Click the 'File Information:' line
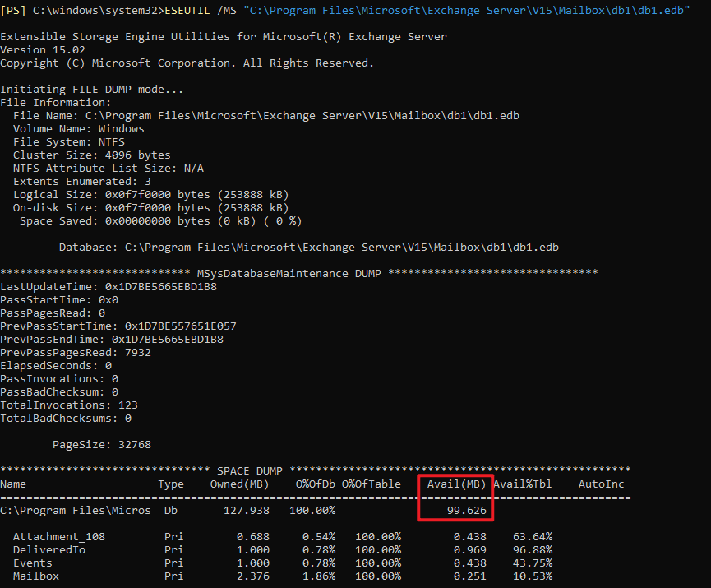The height and width of the screenshot is (588, 711). pyautogui.click(x=56, y=103)
